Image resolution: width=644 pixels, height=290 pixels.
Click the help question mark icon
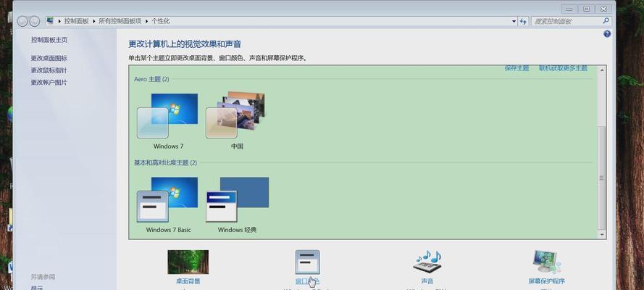click(607, 34)
